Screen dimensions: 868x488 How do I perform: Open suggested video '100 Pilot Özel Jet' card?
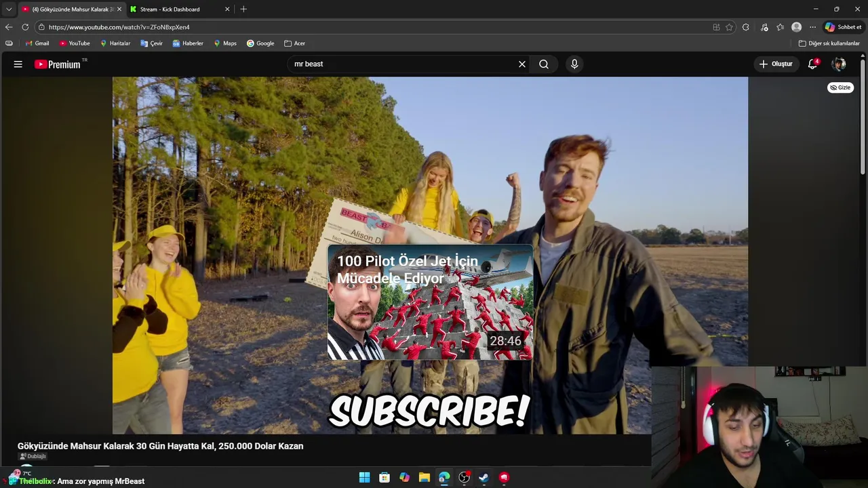[430, 302]
